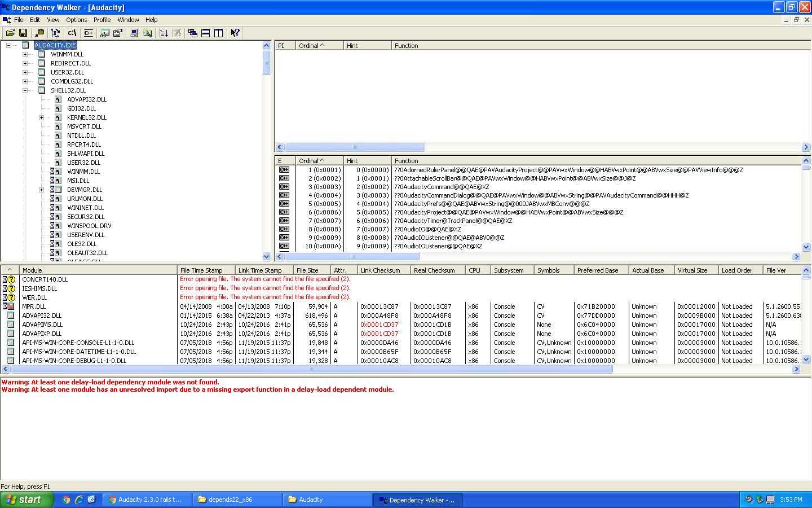The width and height of the screenshot is (812, 508).
Task: Click the module icon beside COMDLG32.DLL
Action: pos(42,81)
